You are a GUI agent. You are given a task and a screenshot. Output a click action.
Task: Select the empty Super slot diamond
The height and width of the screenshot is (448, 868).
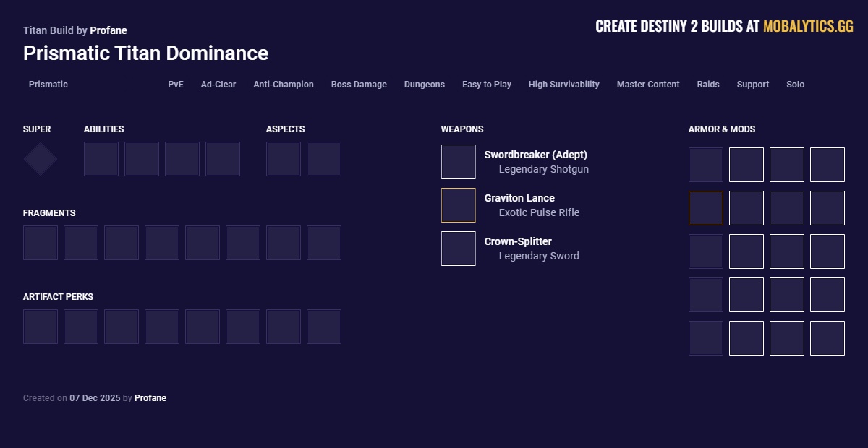tap(40, 158)
